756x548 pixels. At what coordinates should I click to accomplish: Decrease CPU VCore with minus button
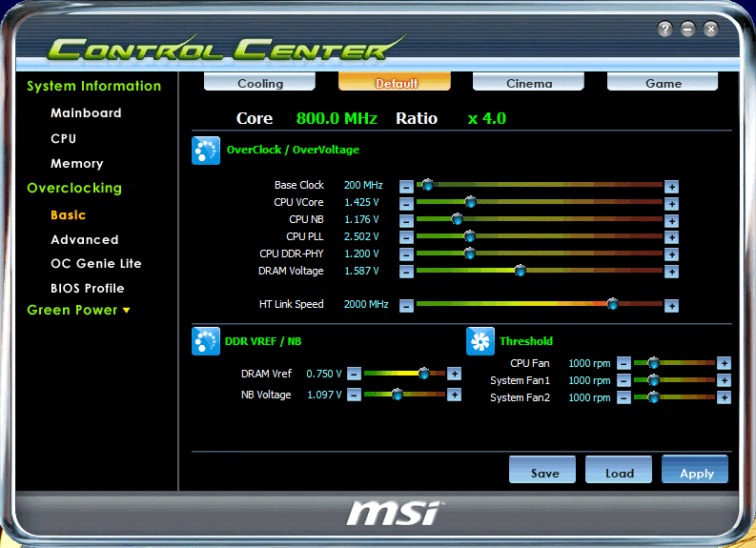tap(406, 204)
